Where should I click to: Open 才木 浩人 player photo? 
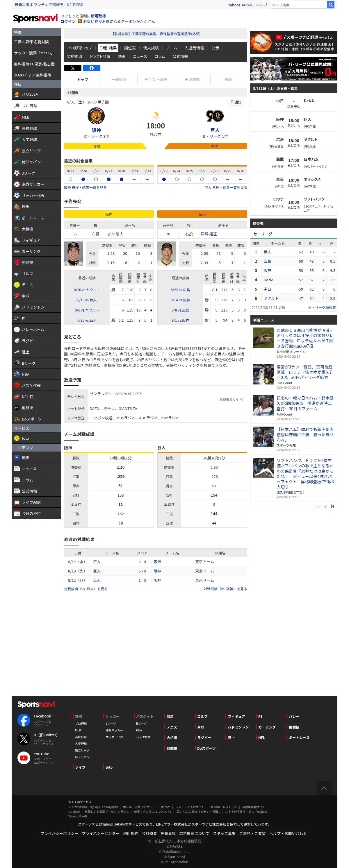click(x=74, y=253)
